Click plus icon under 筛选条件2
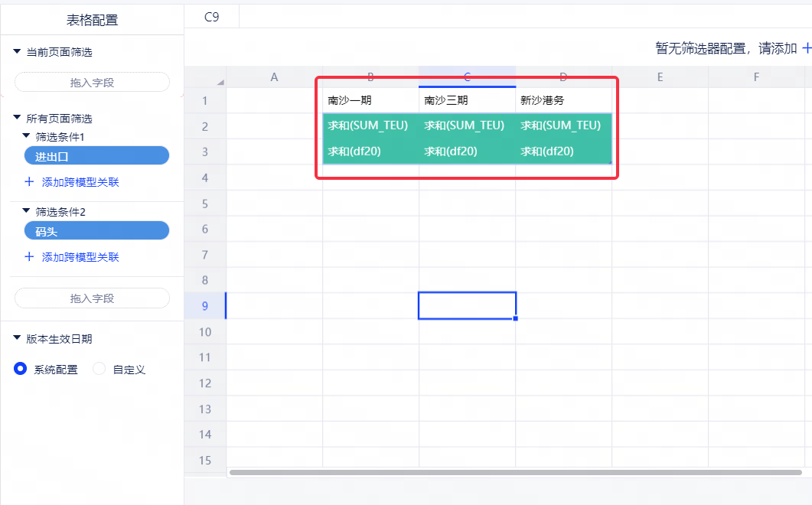 click(29, 257)
